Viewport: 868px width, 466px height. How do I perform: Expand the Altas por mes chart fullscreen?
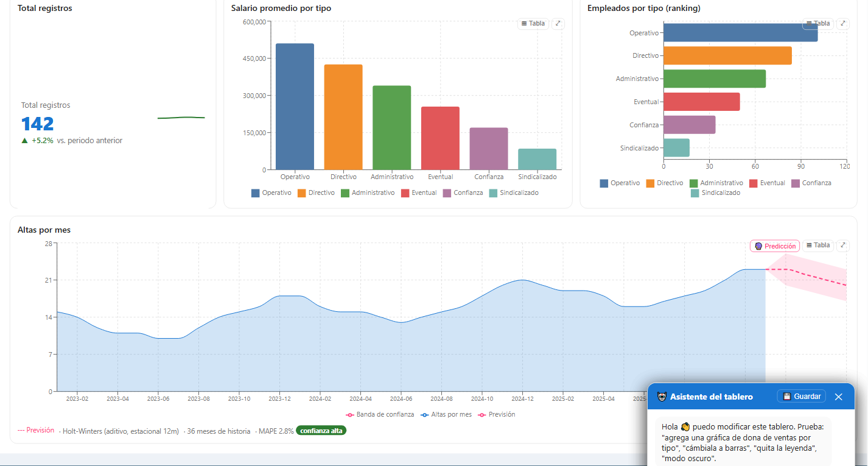tap(842, 245)
